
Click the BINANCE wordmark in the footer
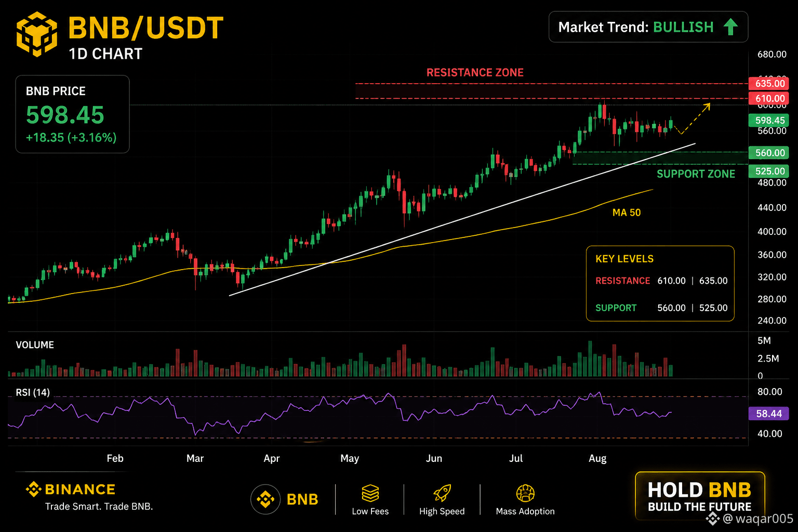(x=80, y=489)
